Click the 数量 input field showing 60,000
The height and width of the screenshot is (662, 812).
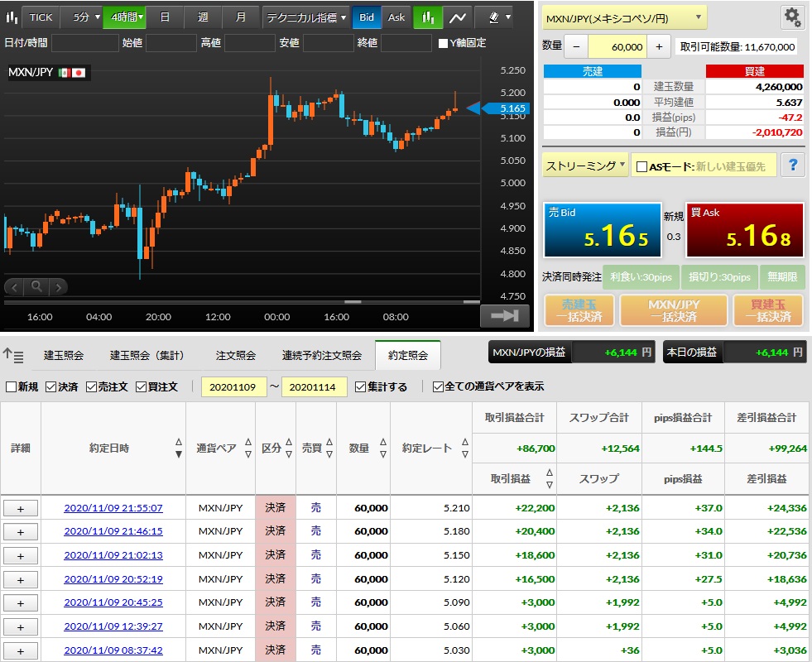pyautogui.click(x=617, y=46)
